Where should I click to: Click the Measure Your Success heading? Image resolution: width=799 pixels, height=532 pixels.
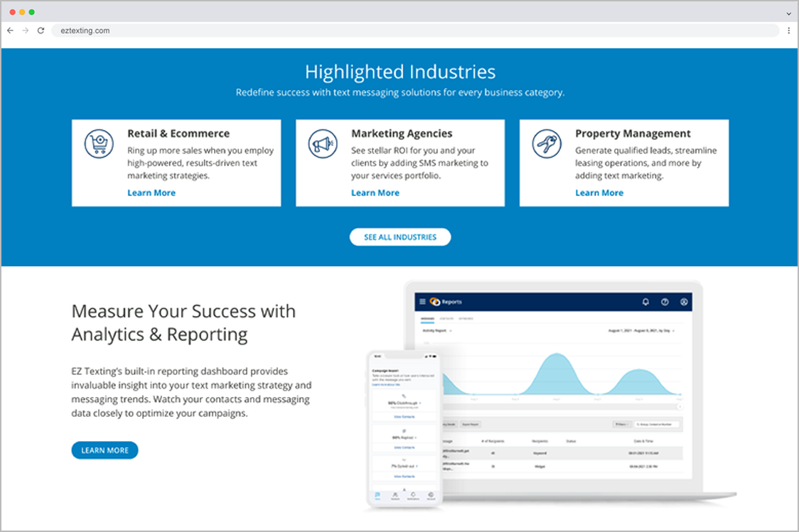click(183, 322)
